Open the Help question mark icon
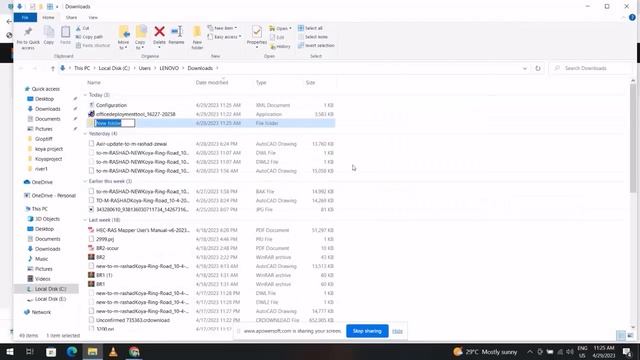640x360 pixels. point(632,18)
